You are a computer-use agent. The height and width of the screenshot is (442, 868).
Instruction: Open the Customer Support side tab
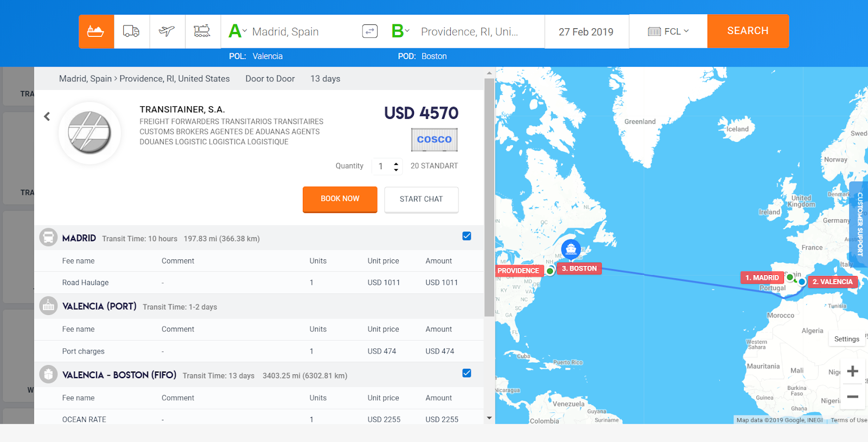tap(859, 224)
